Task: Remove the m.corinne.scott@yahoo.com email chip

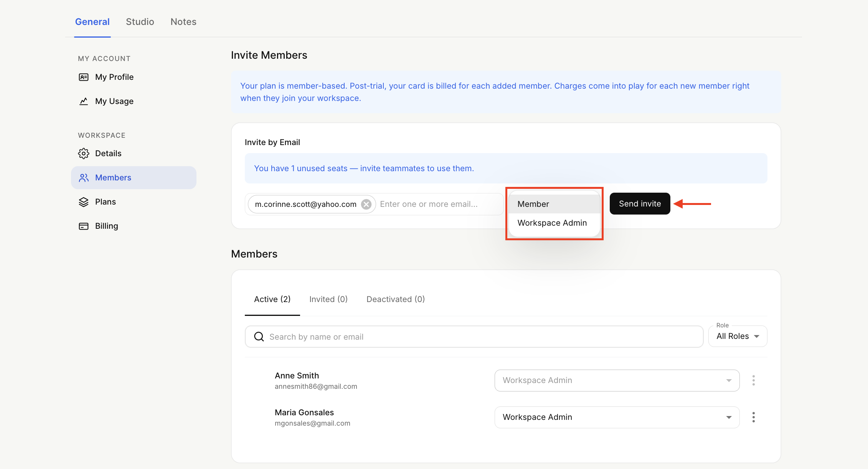Action: (x=366, y=204)
